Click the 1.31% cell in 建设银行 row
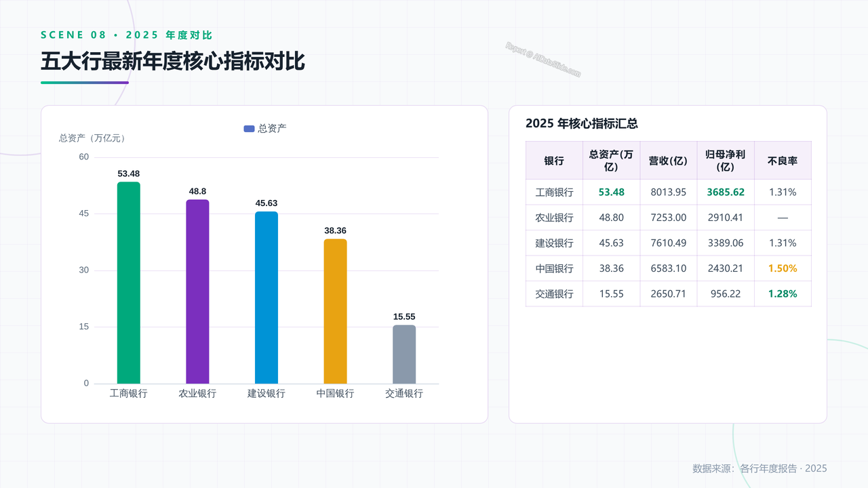This screenshot has height=488, width=868. point(783,243)
